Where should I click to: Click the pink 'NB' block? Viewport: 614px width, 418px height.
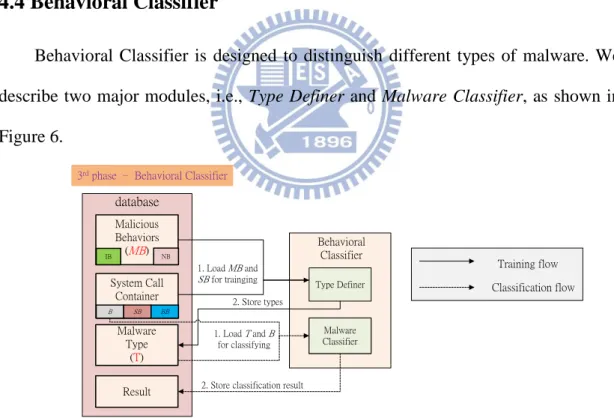click(x=166, y=257)
